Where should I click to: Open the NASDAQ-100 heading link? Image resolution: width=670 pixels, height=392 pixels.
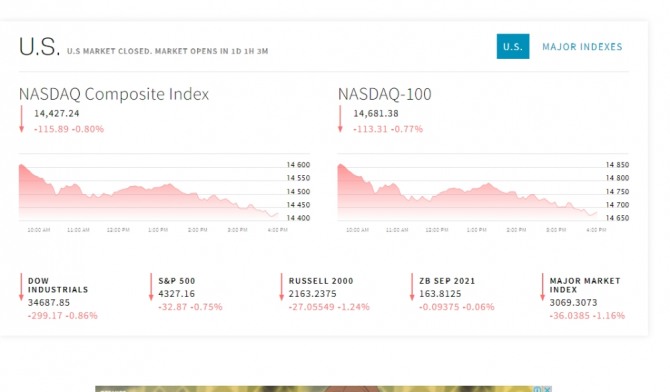click(385, 94)
